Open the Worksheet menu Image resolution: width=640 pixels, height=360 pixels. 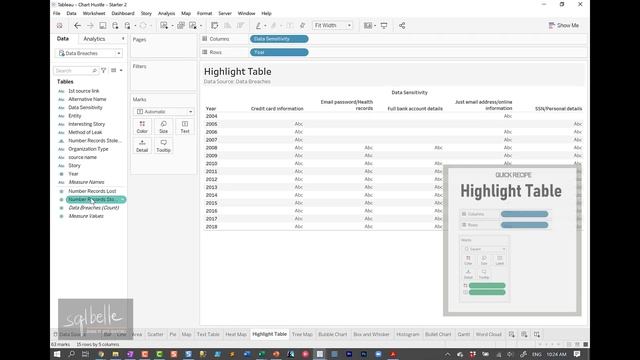pos(94,13)
